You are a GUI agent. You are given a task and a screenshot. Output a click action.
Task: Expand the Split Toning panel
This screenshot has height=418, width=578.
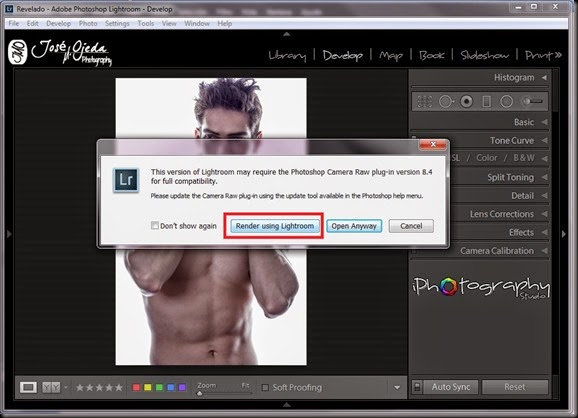pos(544,177)
